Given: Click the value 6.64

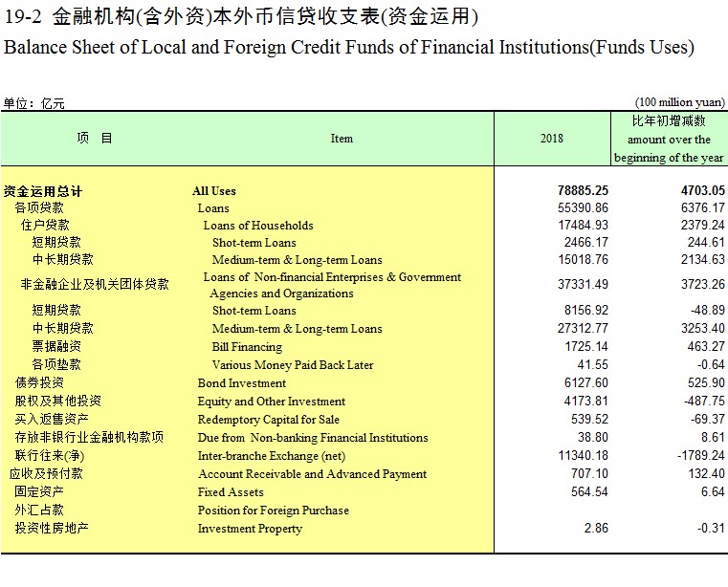Looking at the screenshot, I should (x=713, y=491).
